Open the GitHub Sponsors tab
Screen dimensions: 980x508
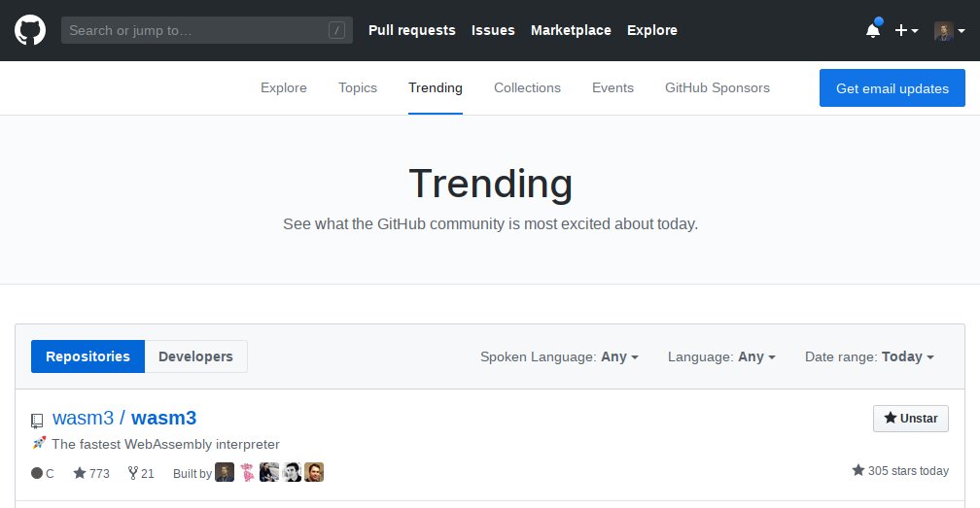coord(717,88)
